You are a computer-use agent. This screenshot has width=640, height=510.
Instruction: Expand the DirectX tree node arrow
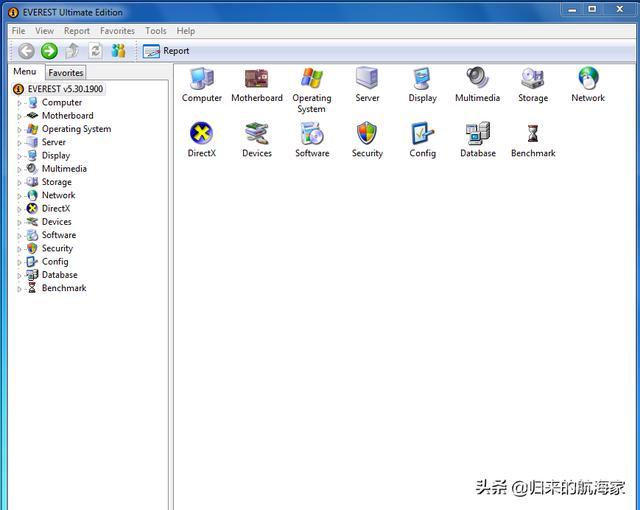[x=19, y=209]
